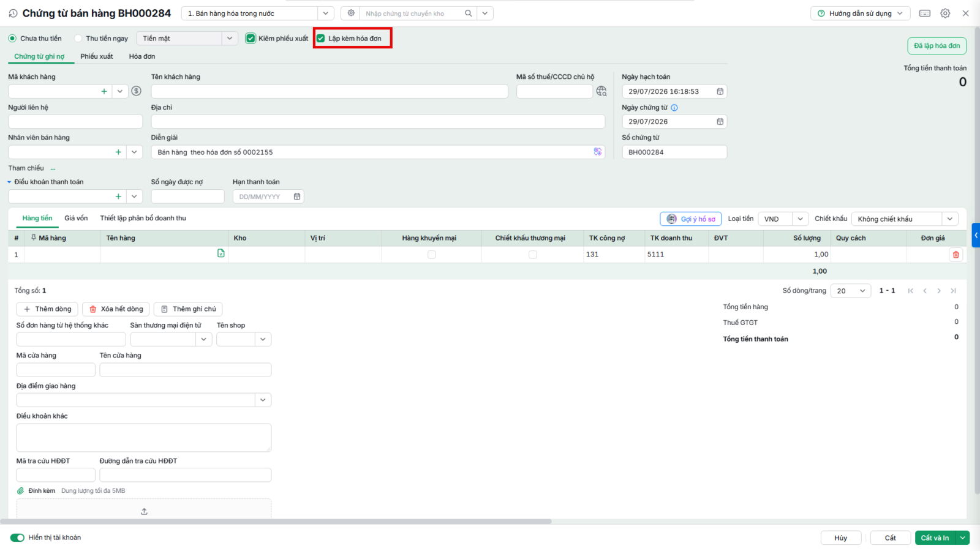
Task: Uncheck the Lập kèm hóa đơn checkbox
Action: click(x=320, y=39)
